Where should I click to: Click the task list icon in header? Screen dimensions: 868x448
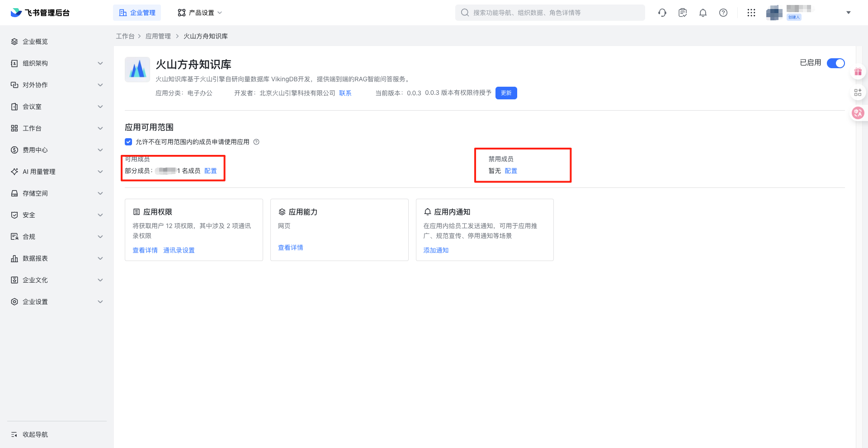[x=683, y=13]
